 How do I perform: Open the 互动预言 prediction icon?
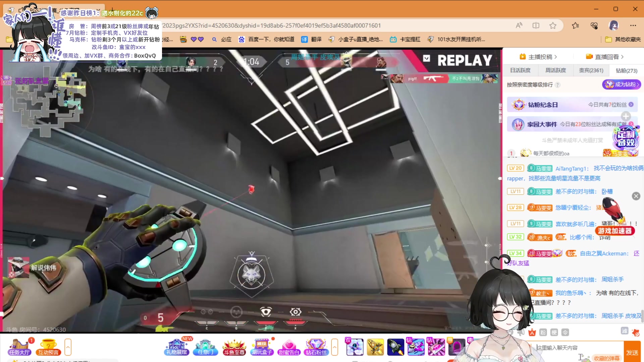pos(48,347)
